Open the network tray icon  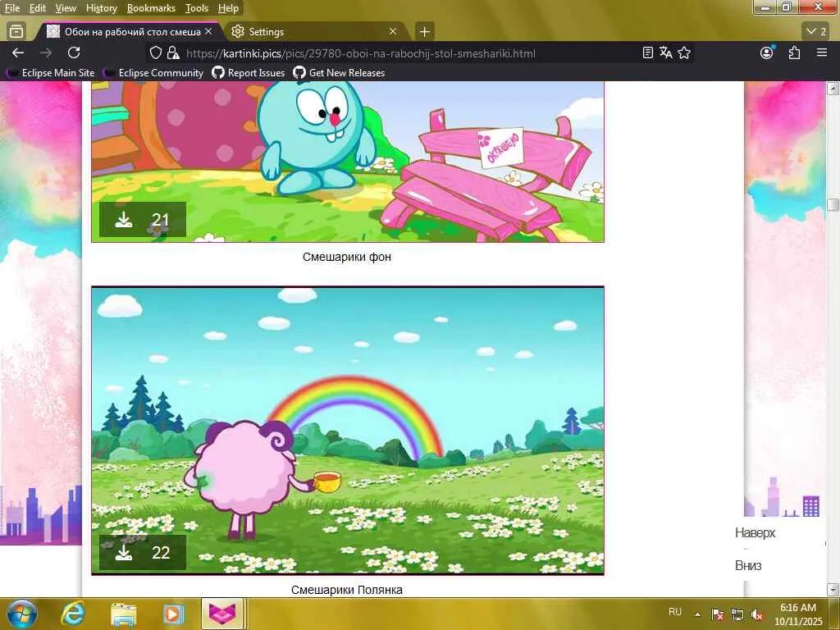[x=737, y=614]
